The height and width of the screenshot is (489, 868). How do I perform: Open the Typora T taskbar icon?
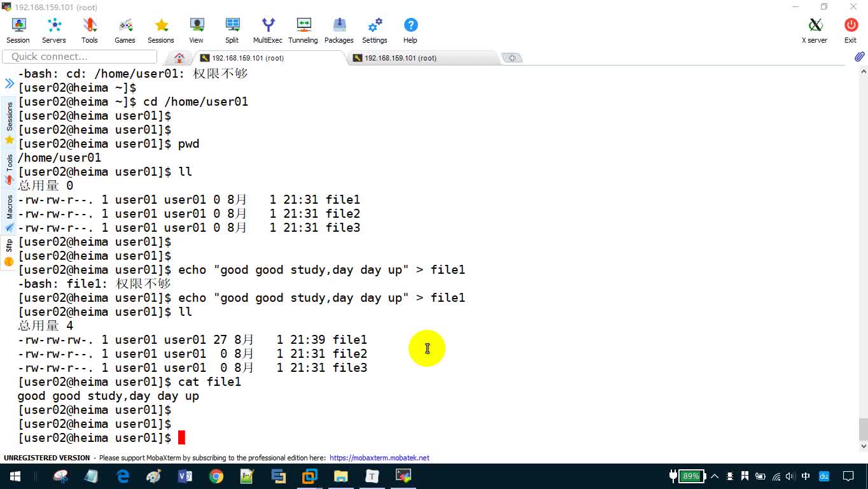[x=372, y=476]
